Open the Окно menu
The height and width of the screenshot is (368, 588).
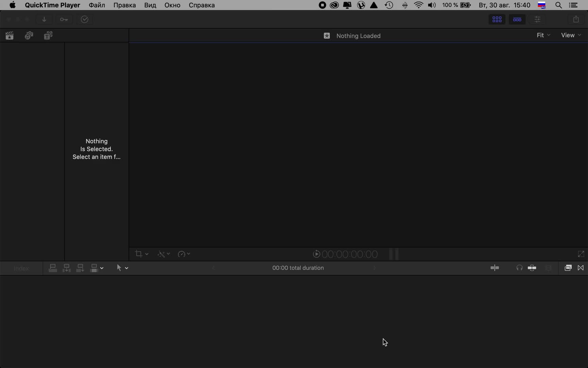[x=172, y=5]
